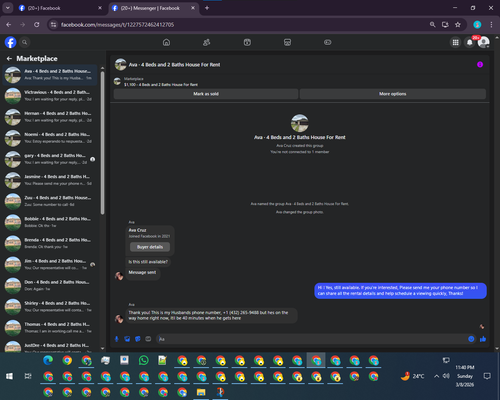Open Don conversation in Marketplace list

click(50, 285)
